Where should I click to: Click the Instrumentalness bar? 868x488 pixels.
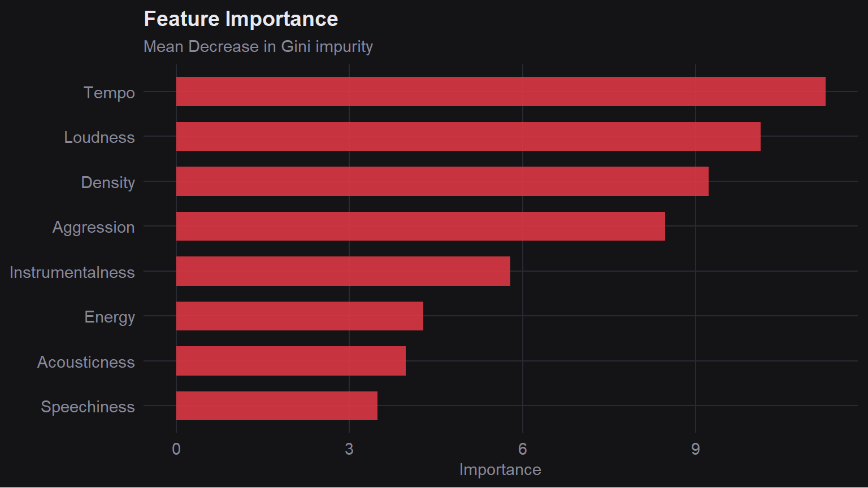coord(343,271)
